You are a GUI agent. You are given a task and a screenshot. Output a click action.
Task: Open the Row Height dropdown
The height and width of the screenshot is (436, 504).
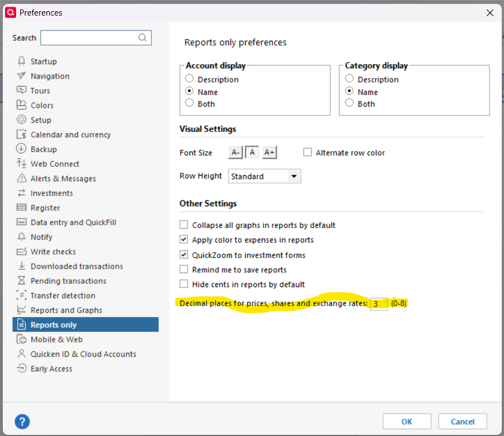click(265, 176)
